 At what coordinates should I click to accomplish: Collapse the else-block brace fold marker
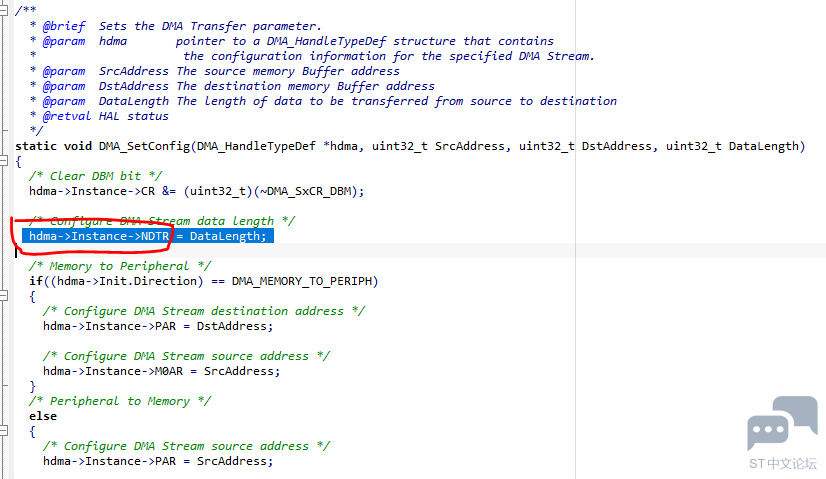[x=3, y=431]
